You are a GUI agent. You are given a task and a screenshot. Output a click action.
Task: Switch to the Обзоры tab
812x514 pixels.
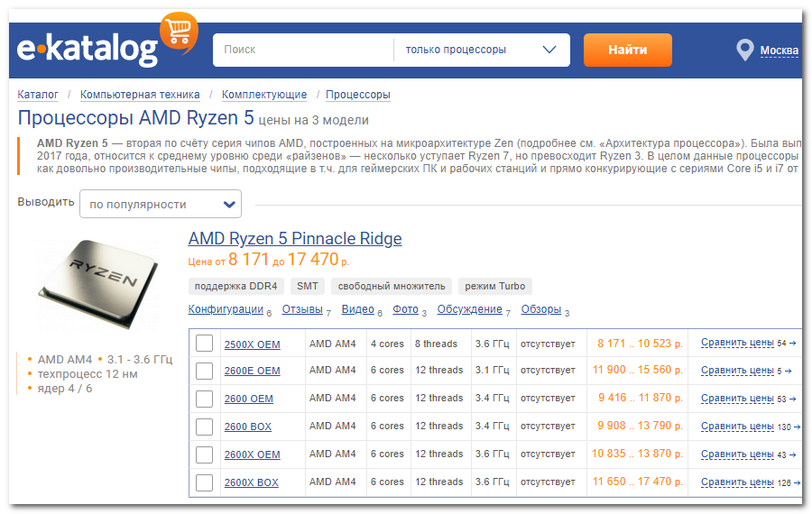click(541, 309)
